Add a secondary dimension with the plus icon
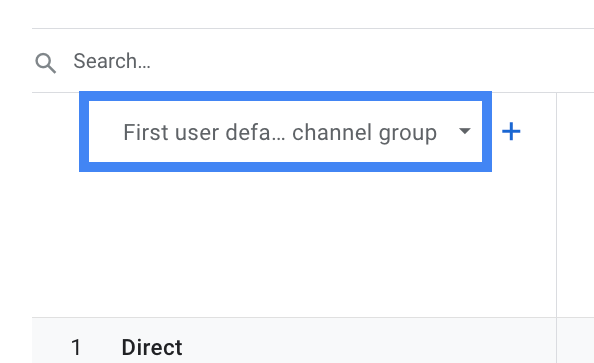This screenshot has height=363, width=594. (x=511, y=131)
